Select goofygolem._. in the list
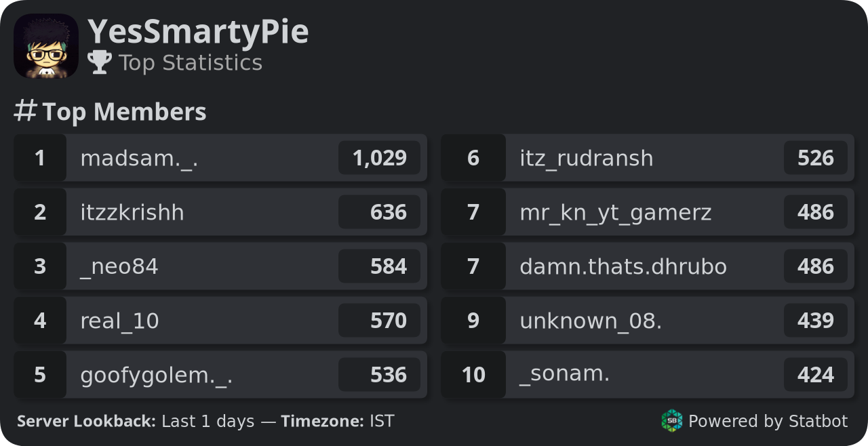The height and width of the screenshot is (446, 868). tap(220, 375)
